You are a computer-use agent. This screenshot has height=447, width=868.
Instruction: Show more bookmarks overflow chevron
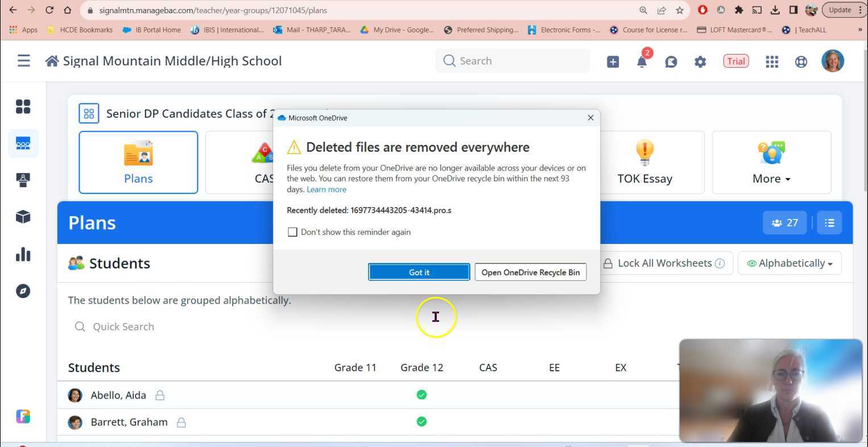tap(860, 30)
